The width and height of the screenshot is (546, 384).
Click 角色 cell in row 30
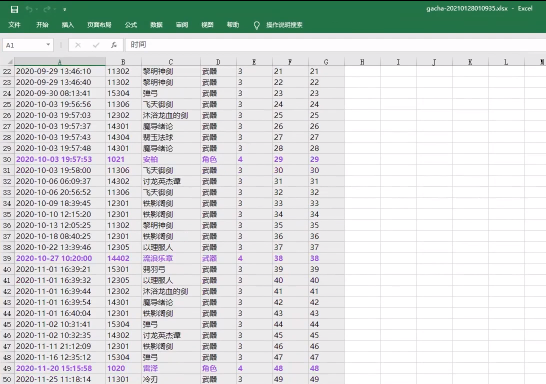218,159
